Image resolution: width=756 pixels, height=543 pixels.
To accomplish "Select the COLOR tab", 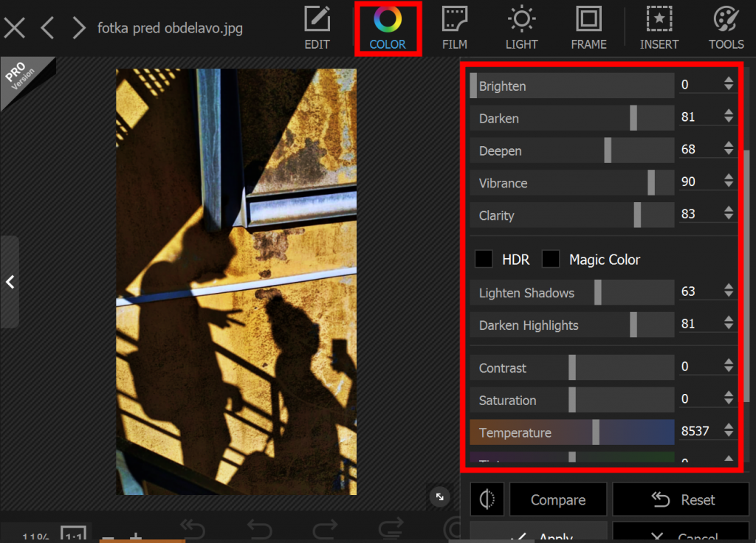I will pos(388,28).
